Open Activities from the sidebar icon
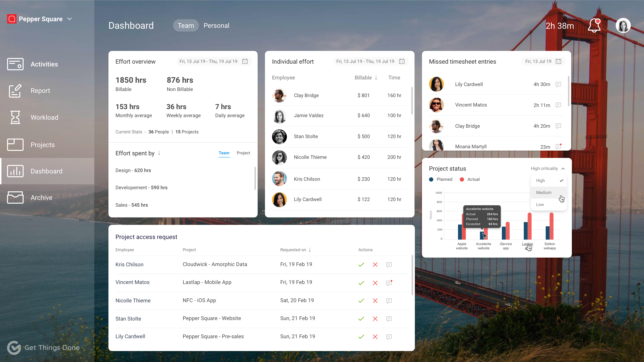This screenshot has height=362, width=644. [x=15, y=64]
